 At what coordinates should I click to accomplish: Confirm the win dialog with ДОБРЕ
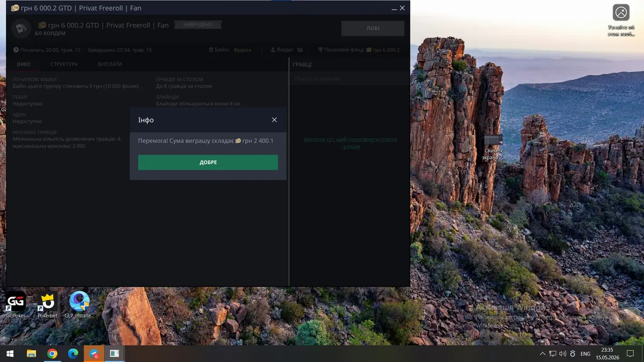(x=208, y=162)
